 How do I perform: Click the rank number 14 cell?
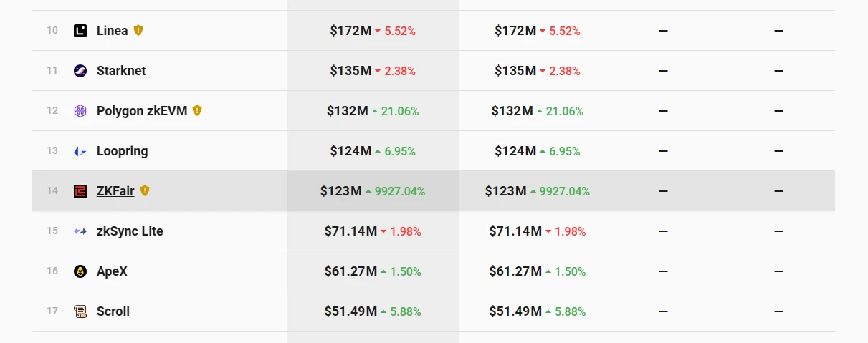tap(52, 191)
